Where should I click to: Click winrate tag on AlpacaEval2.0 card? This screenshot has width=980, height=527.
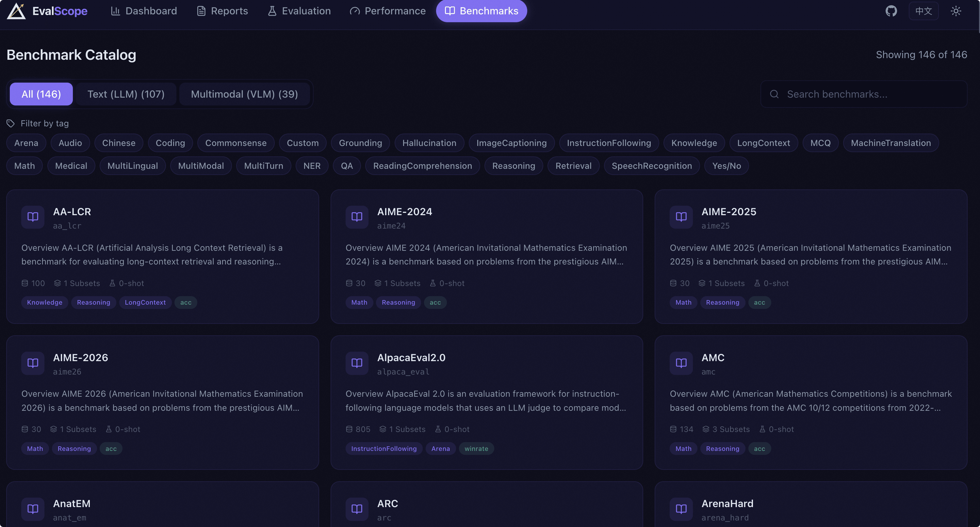[x=476, y=449]
